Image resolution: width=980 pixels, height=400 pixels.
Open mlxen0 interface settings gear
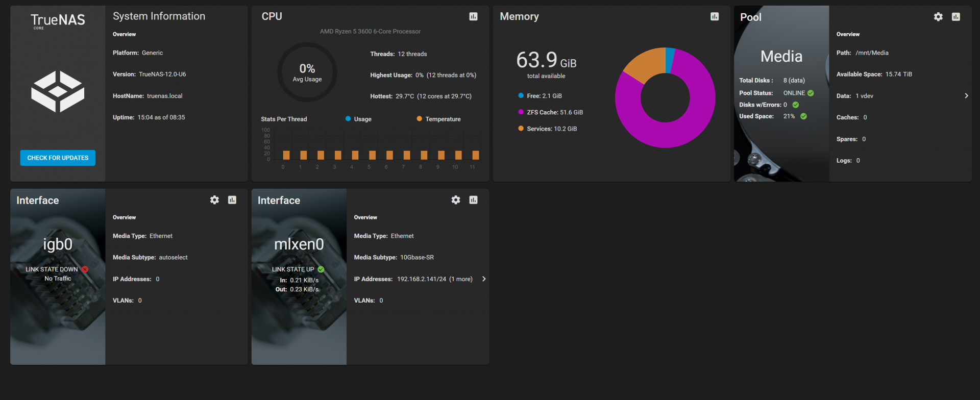point(456,200)
